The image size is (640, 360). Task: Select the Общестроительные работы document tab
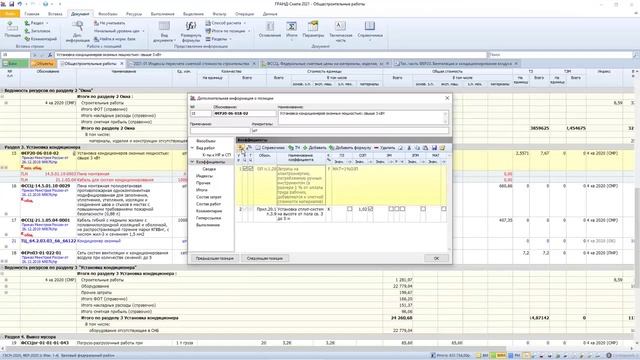point(90,64)
